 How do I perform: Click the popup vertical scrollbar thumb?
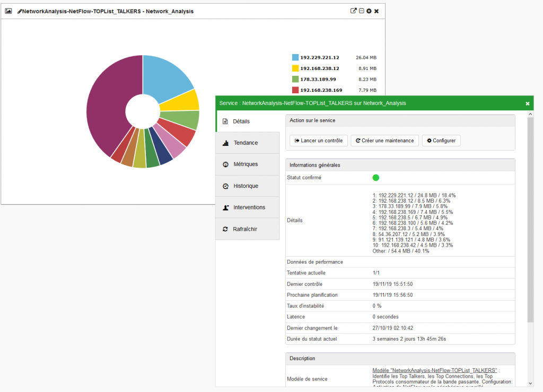[x=530, y=220]
